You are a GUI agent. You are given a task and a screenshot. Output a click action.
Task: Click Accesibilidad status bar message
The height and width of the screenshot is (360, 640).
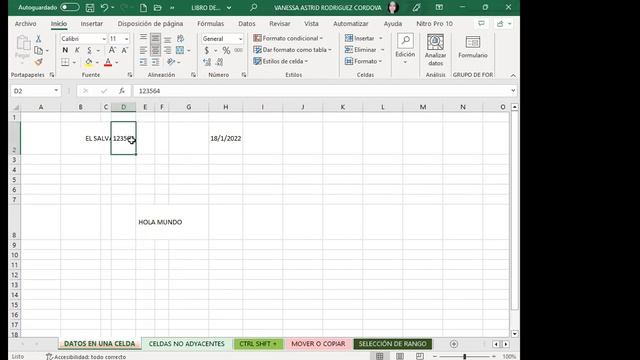tap(86, 357)
